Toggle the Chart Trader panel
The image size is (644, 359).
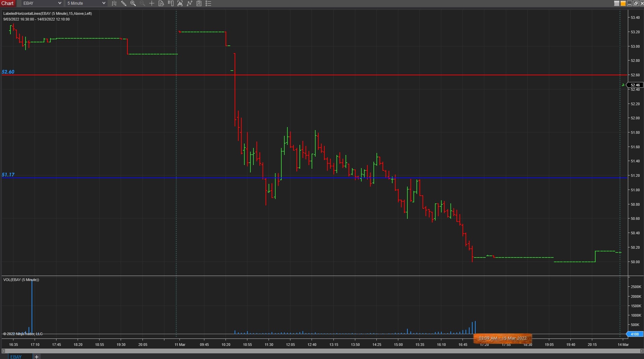pyautogui.click(x=171, y=3)
